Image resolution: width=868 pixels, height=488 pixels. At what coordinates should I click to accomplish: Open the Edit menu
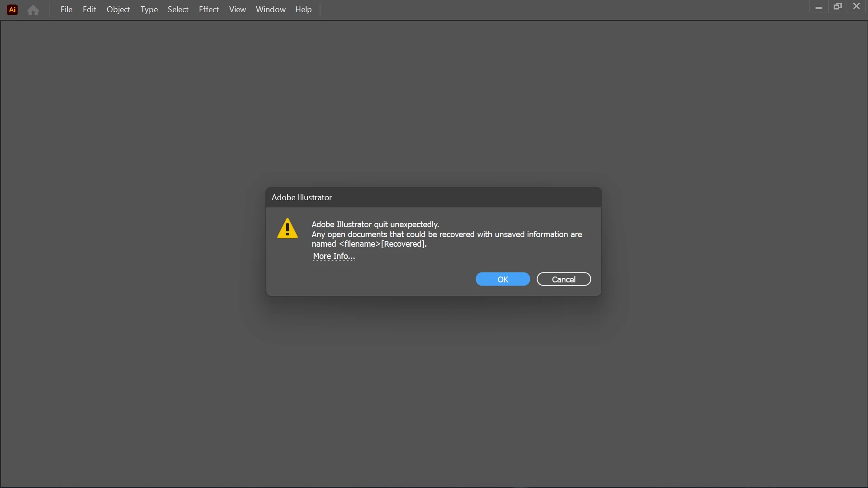point(90,9)
